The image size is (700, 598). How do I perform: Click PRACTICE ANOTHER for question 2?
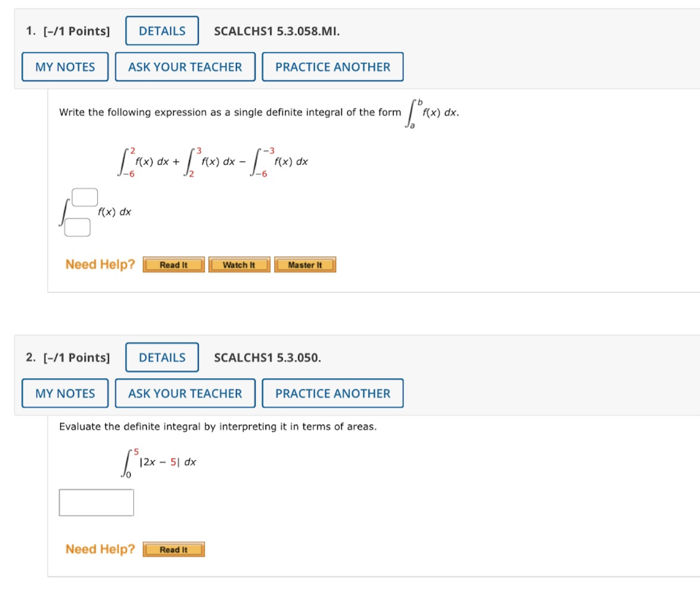(332, 393)
